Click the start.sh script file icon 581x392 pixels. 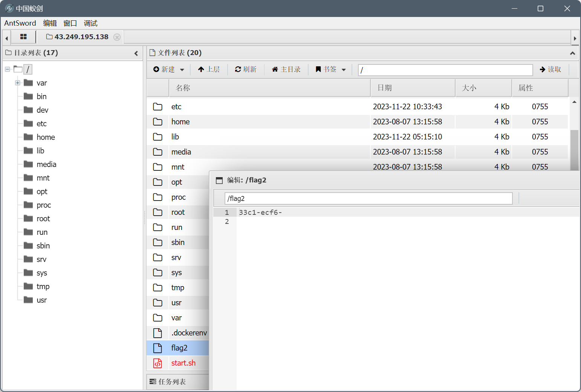[157, 363]
